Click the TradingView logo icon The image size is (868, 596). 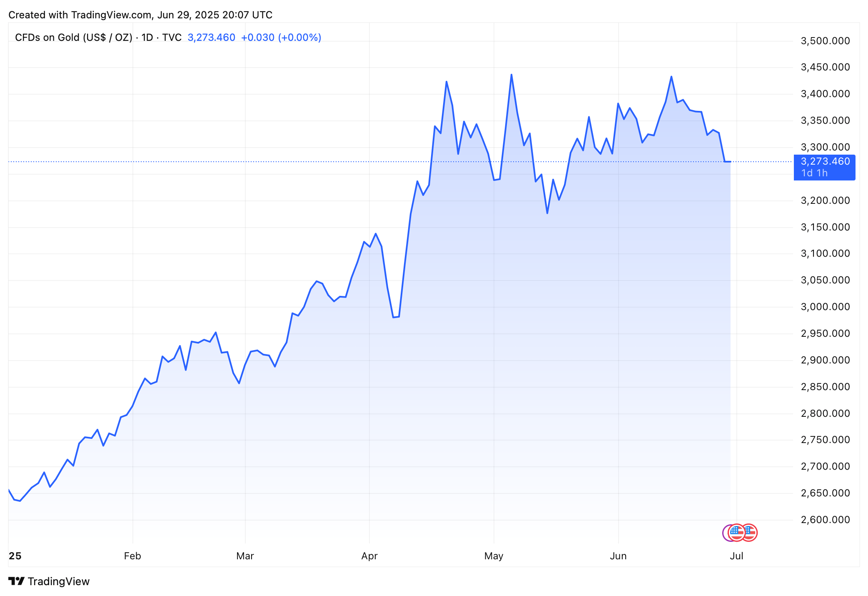click(x=17, y=581)
